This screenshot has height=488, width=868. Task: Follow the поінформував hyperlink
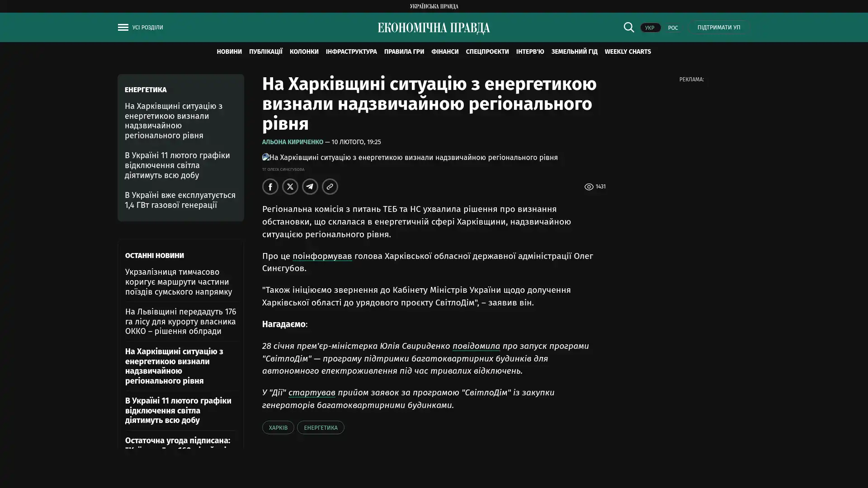point(322,256)
